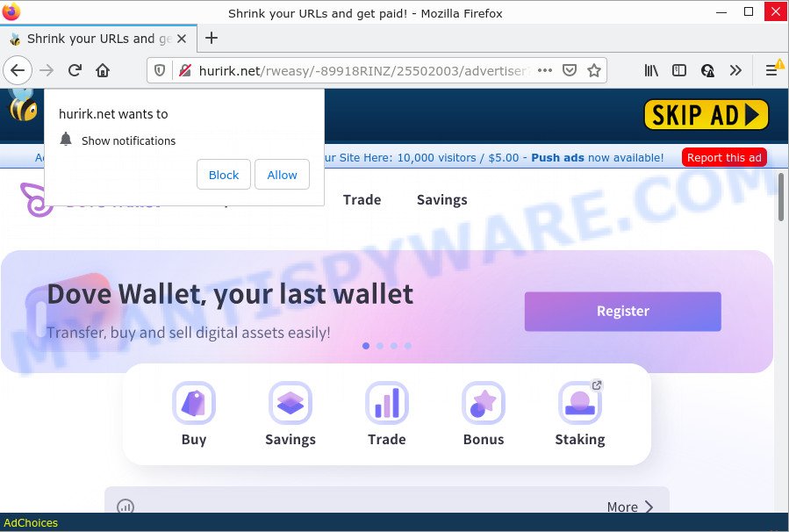
Task: Block notifications from hurirk.net
Action: point(224,175)
